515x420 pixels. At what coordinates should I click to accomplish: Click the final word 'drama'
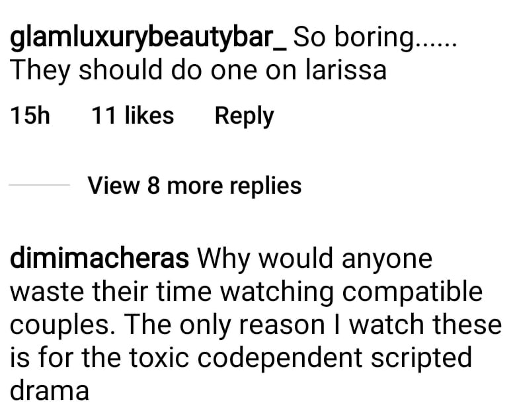(x=50, y=390)
